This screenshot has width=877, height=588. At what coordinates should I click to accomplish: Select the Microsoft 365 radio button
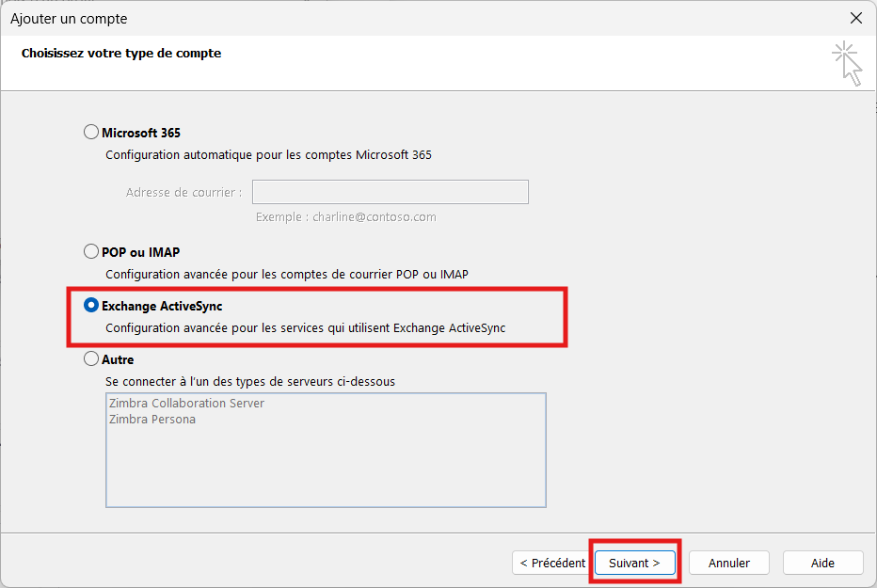point(91,133)
